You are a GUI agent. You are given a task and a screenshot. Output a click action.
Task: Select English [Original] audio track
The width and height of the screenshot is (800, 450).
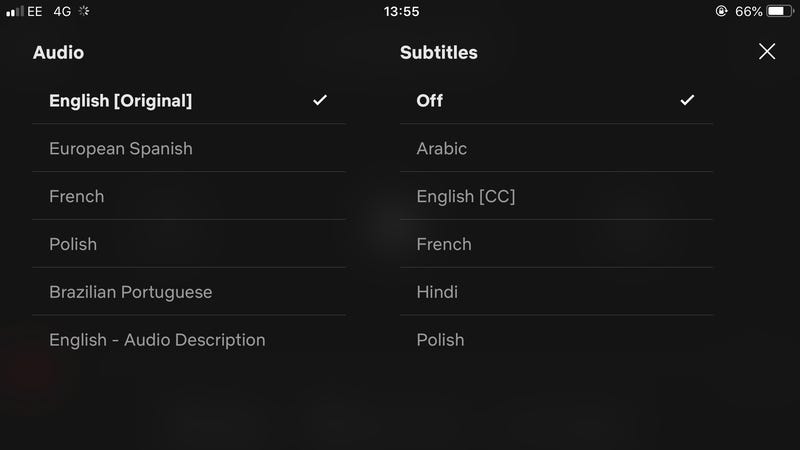(x=120, y=100)
